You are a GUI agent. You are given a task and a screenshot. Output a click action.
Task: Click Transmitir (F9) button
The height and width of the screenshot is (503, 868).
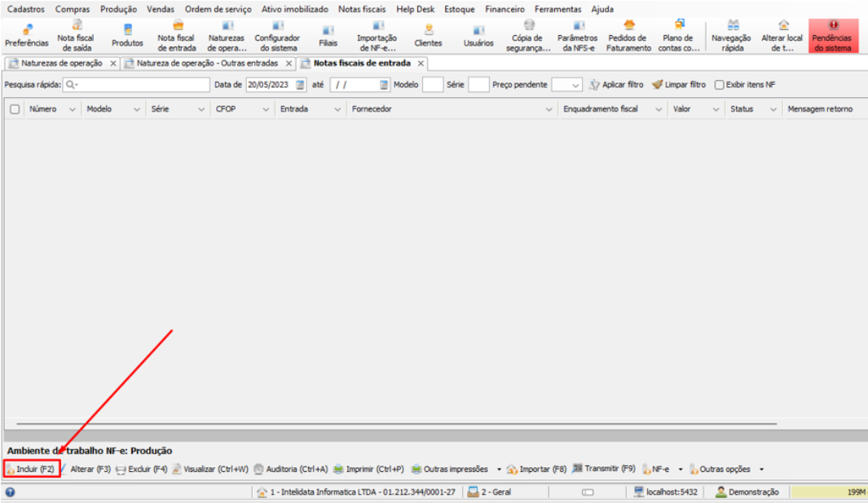click(x=604, y=469)
